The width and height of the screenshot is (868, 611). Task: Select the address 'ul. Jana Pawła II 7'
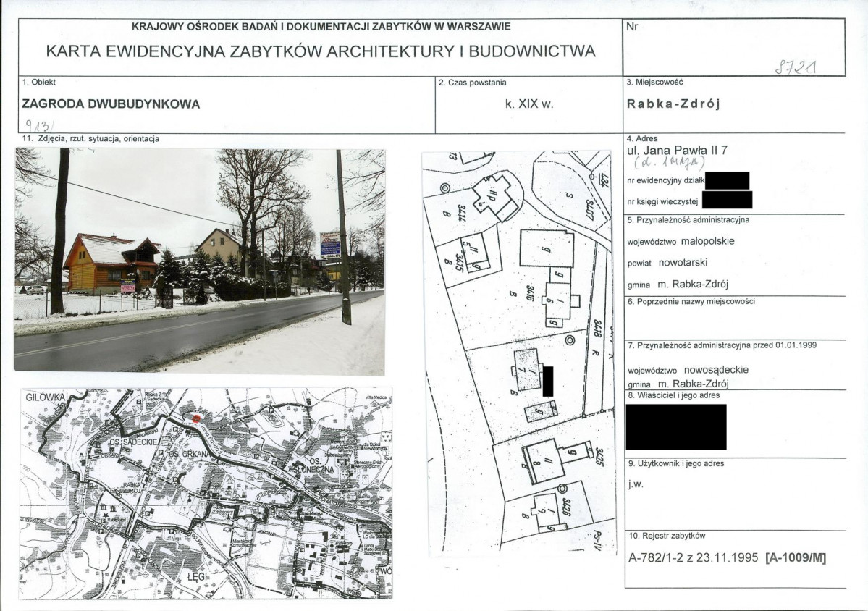[677, 150]
